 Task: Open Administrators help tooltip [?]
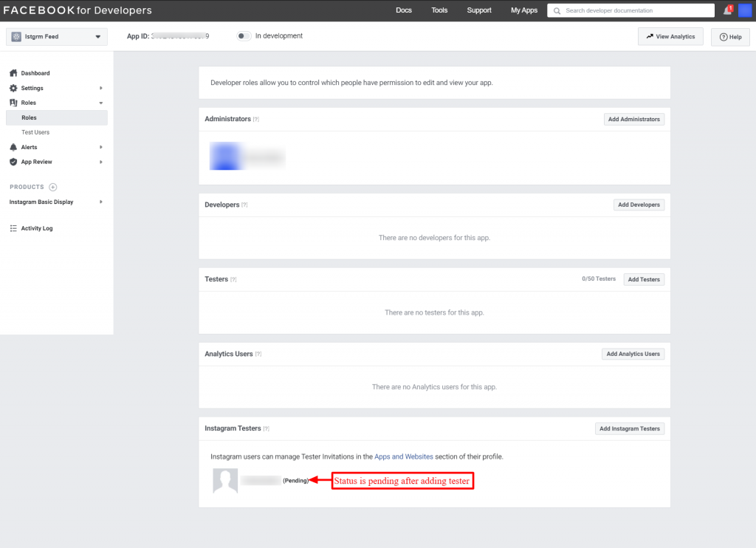256,119
